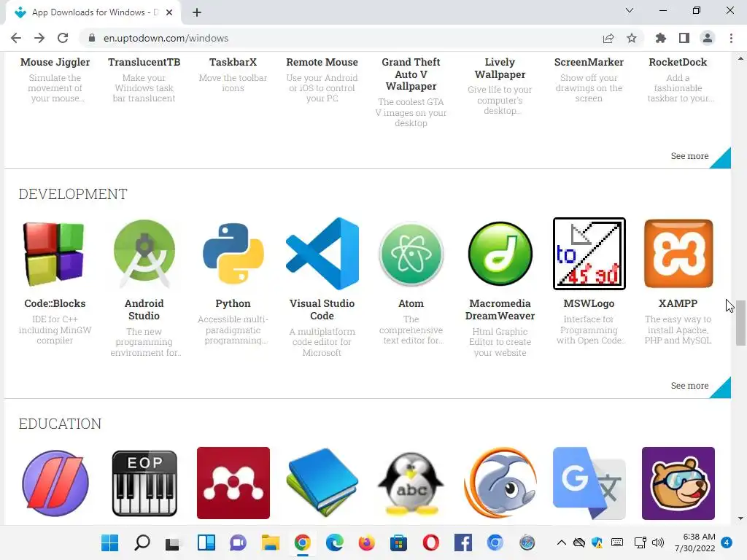Click the Python logo icon
Image resolution: width=747 pixels, height=560 pixels.
click(233, 253)
